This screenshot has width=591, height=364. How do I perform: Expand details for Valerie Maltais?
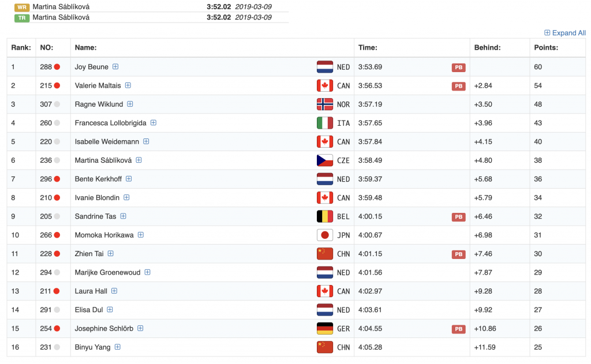click(x=128, y=85)
